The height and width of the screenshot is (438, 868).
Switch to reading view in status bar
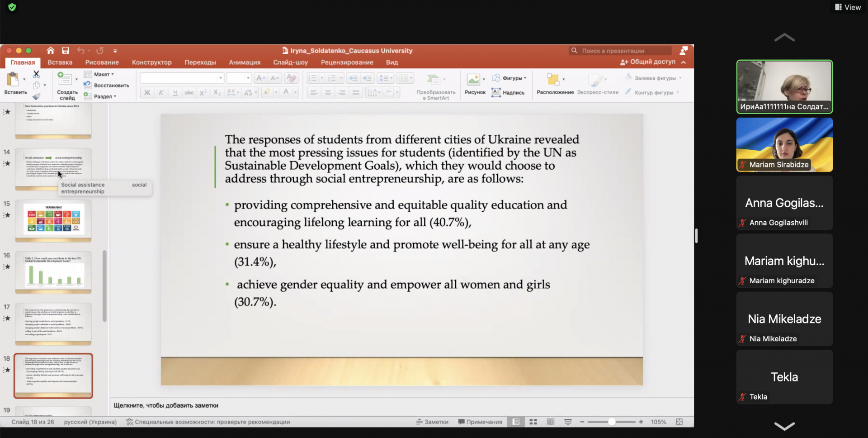(x=551, y=422)
